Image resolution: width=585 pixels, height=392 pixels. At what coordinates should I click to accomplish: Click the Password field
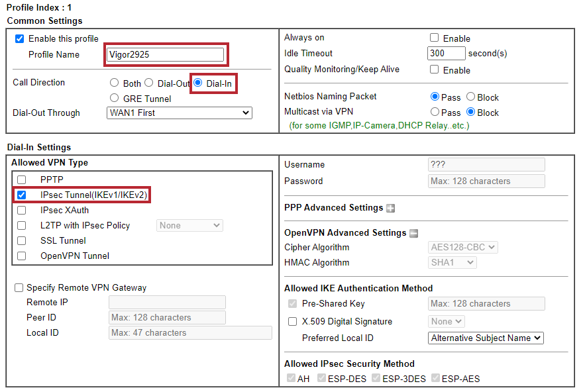tap(486, 181)
